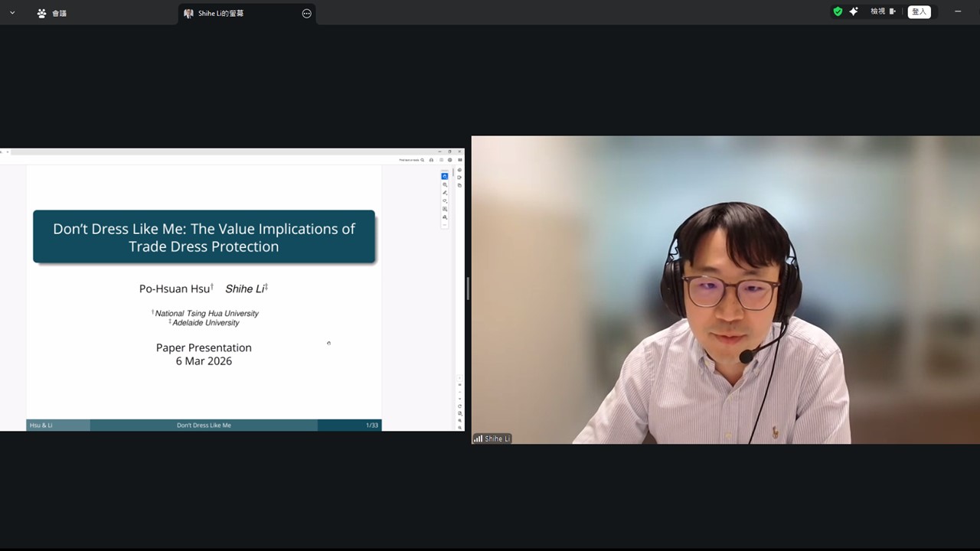The width and height of the screenshot is (980, 551).
Task: Select the Shihe Li的螢幕 screen share tab
Action: point(220,13)
